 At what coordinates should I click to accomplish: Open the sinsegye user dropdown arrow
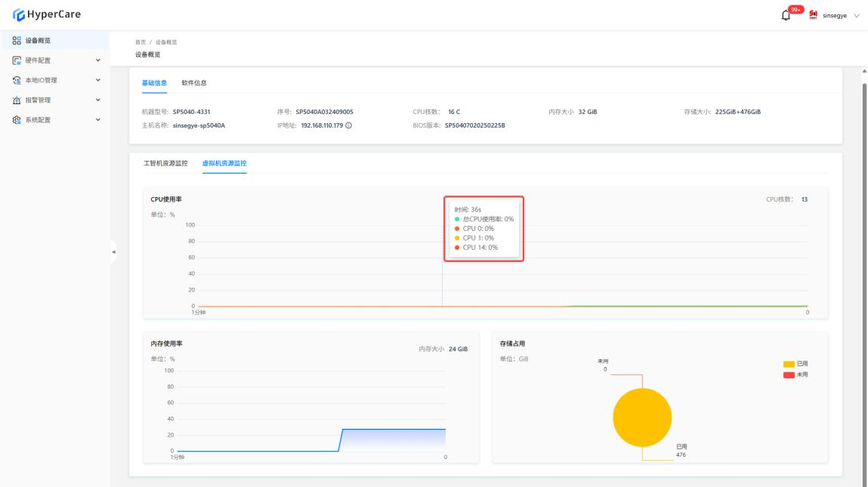coord(857,17)
